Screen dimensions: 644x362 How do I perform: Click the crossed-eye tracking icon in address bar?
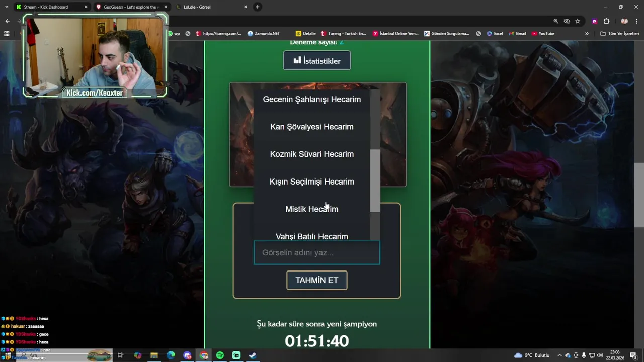coord(567,21)
